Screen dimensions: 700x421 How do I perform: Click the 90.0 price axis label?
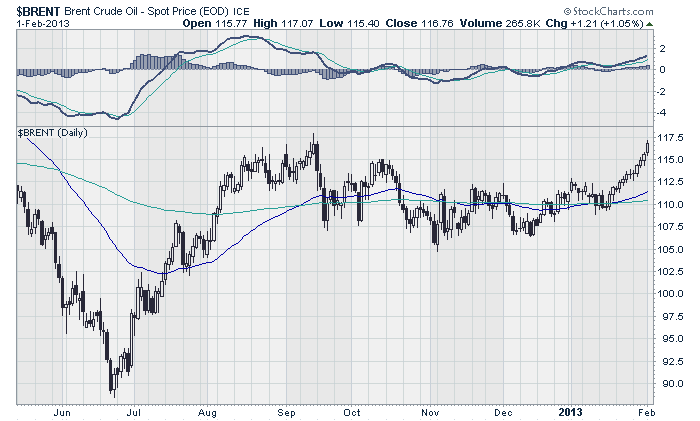[672, 383]
